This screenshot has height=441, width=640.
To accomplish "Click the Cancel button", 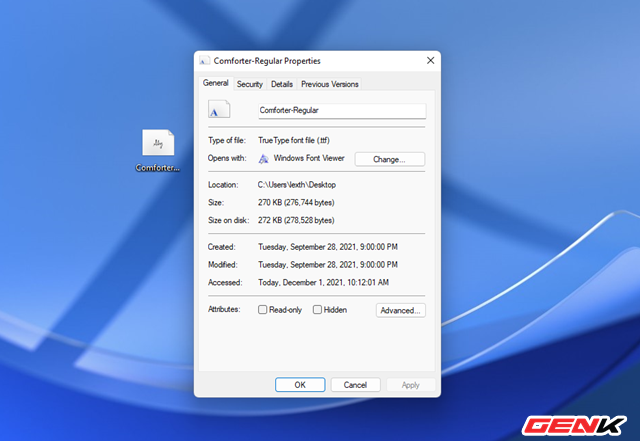I will click(355, 385).
